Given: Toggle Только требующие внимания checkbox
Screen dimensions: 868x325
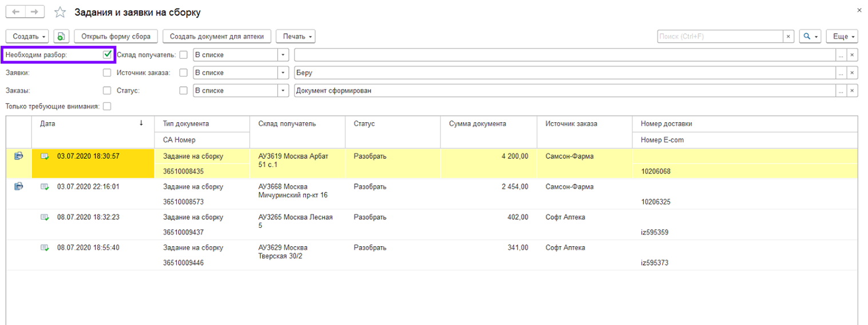Looking at the screenshot, I should pos(107,106).
